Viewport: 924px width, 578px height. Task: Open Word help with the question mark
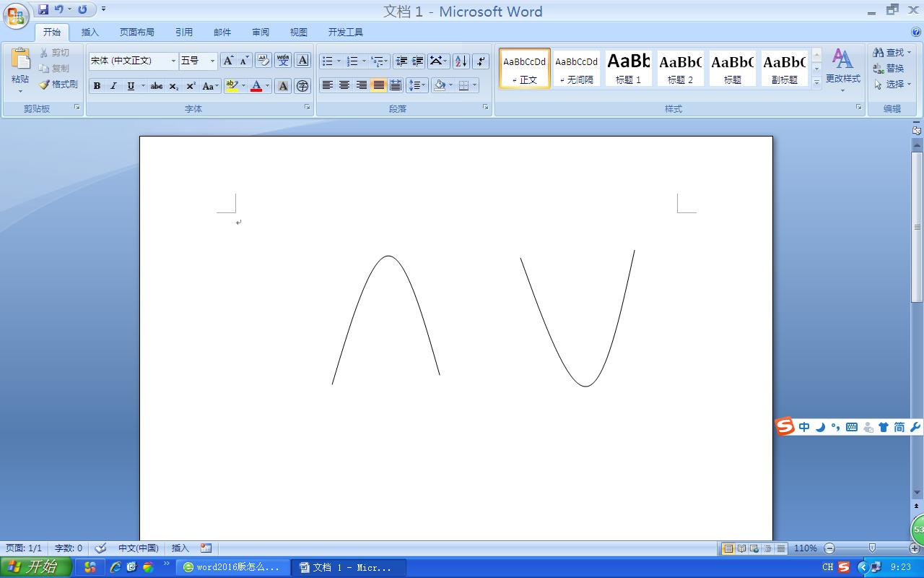(916, 32)
